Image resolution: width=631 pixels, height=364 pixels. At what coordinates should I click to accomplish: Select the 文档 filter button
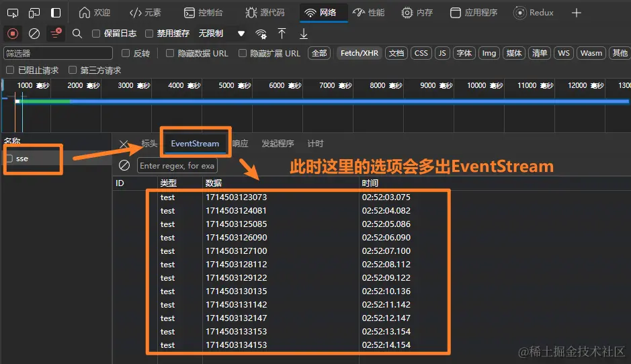(396, 53)
